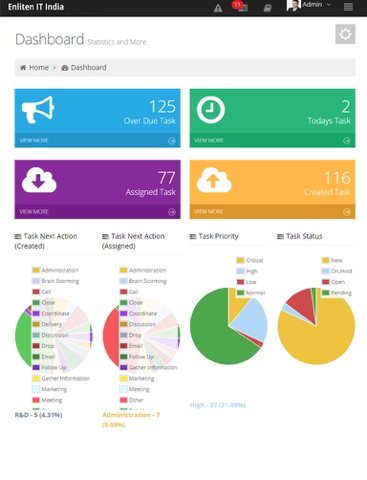Click the arrow icon on Todays Task tile

pyautogui.click(x=347, y=141)
